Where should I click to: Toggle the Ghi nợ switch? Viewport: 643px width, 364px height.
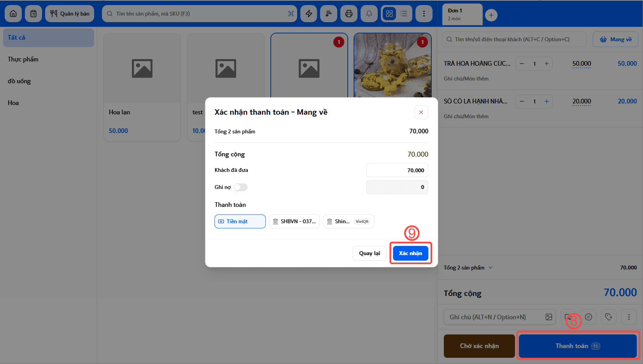pyautogui.click(x=240, y=187)
